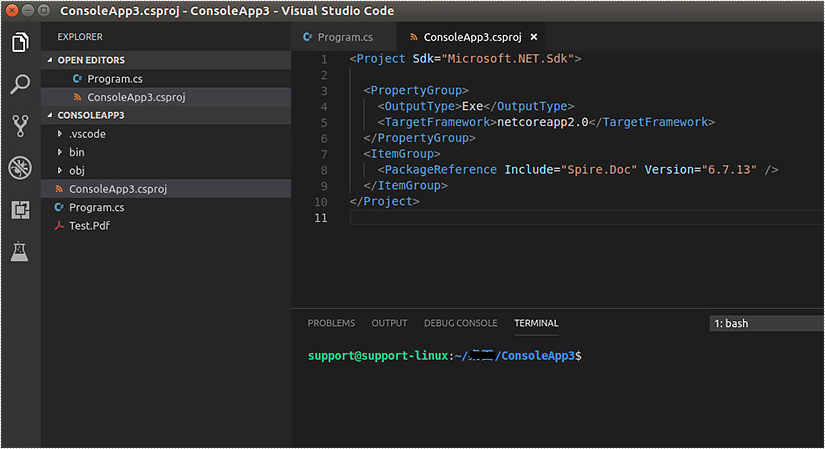Viewport: 825px width, 449px height.
Task: Close the ConsoleApp3.csproj editor tab
Action: pos(534,37)
